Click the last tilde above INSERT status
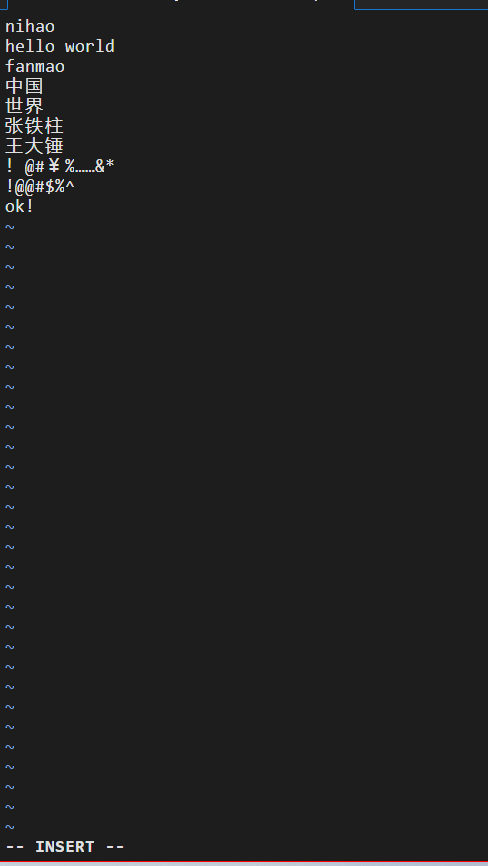 pyautogui.click(x=9, y=827)
